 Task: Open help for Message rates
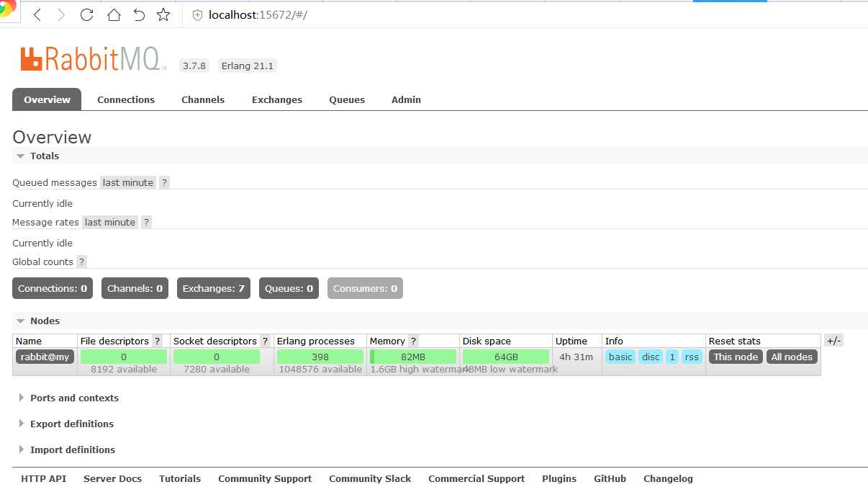146,223
